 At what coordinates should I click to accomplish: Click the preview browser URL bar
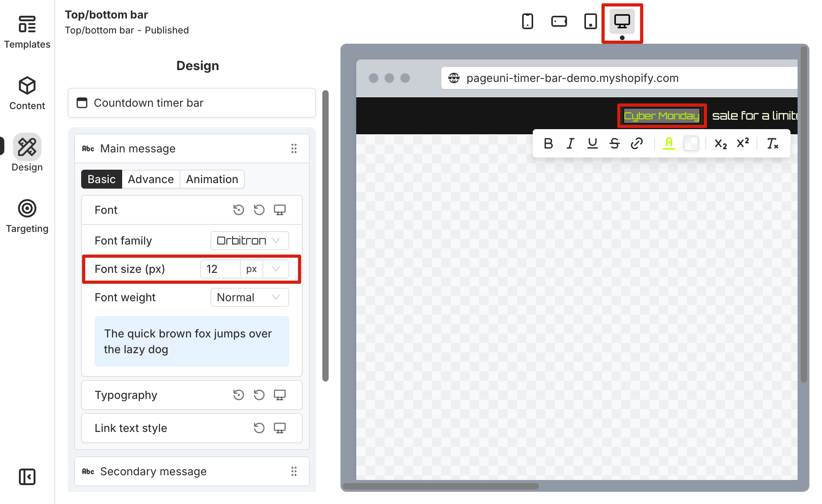pyautogui.click(x=619, y=78)
